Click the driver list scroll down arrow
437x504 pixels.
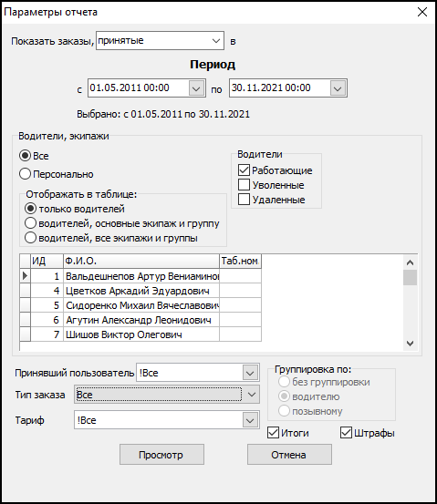point(410,344)
